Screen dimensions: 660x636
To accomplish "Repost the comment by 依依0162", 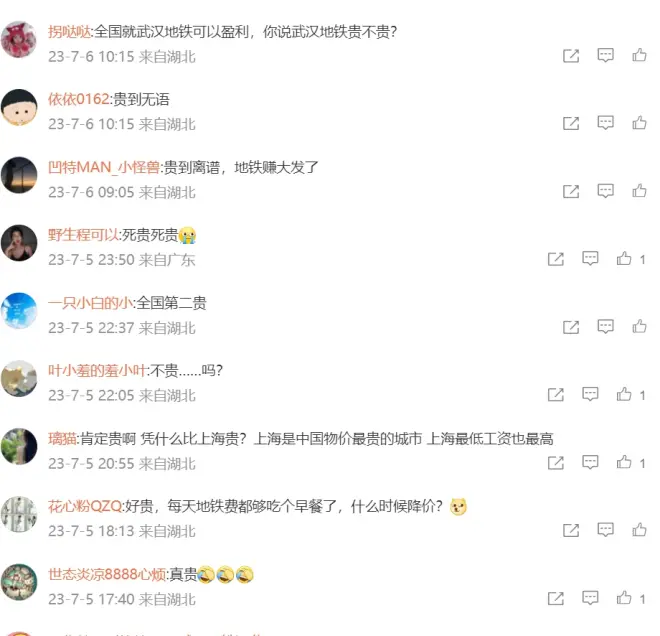I will pyautogui.click(x=571, y=123).
